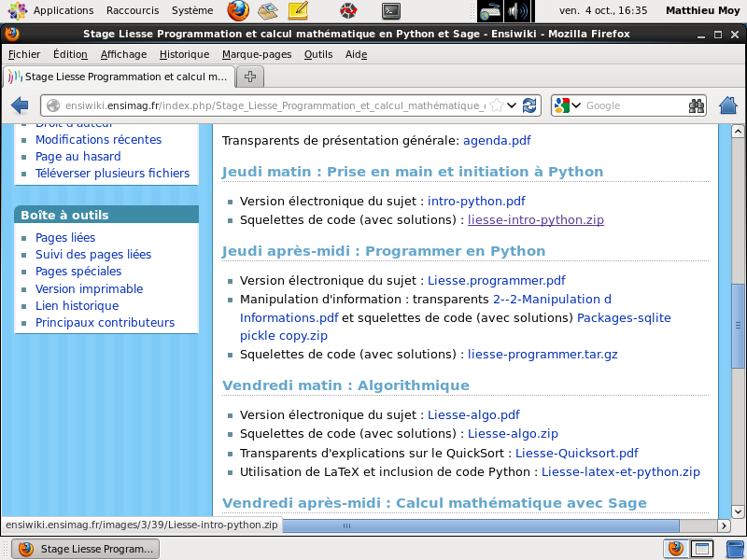The height and width of the screenshot is (560, 747).
Task: Click the vertical scrollbar thumb
Action: click(x=738, y=326)
